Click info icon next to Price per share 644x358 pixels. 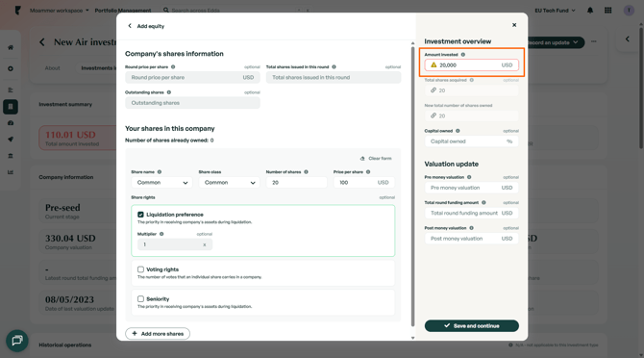click(368, 172)
